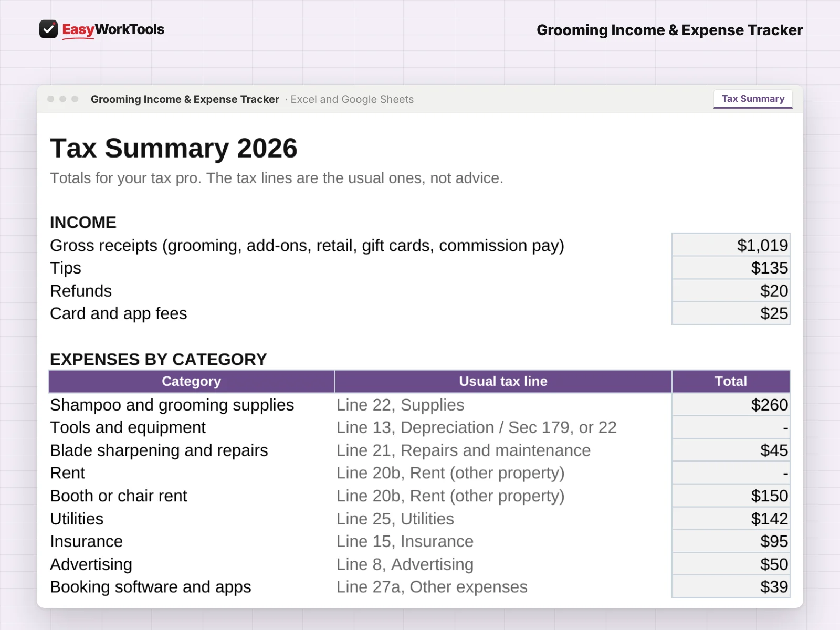Image resolution: width=840 pixels, height=630 pixels.
Task: Select the Advertising category label
Action: tap(91, 564)
